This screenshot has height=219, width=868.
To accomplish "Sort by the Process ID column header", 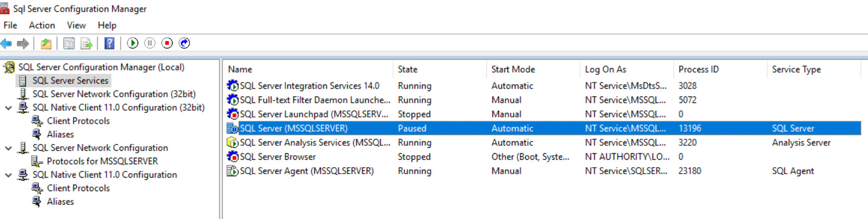I will pyautogui.click(x=721, y=69).
